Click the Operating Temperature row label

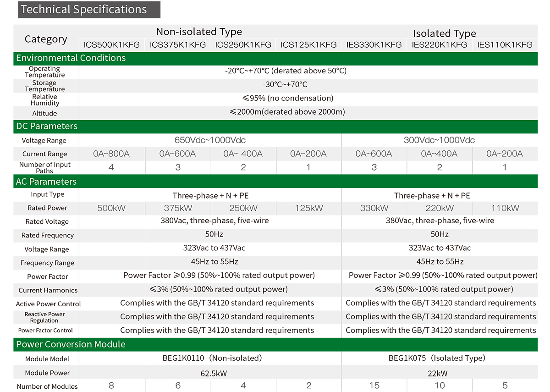[x=45, y=72]
